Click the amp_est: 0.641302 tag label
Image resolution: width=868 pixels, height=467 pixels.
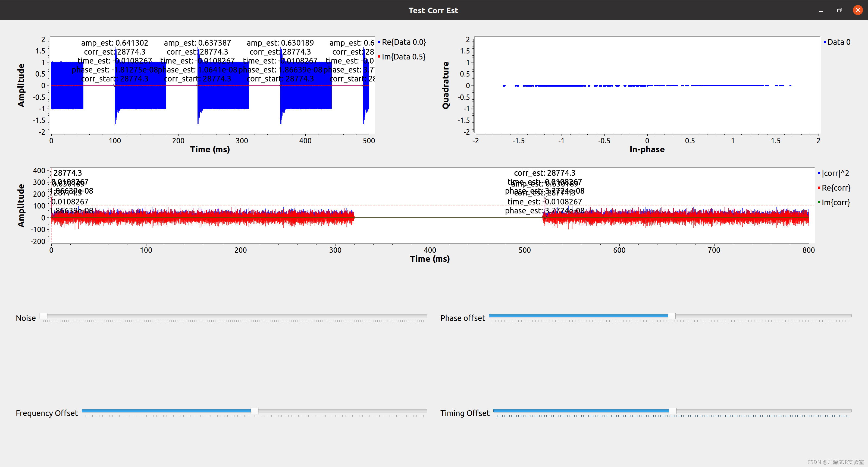click(115, 43)
